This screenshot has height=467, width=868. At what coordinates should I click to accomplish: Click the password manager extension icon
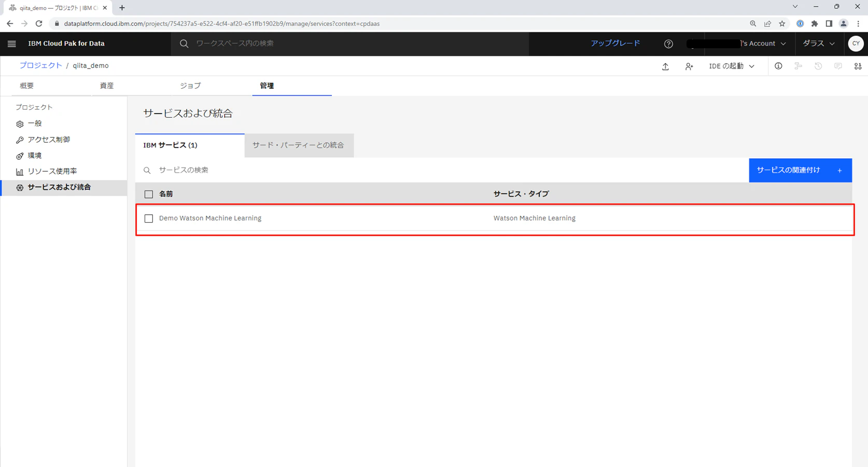(x=800, y=23)
